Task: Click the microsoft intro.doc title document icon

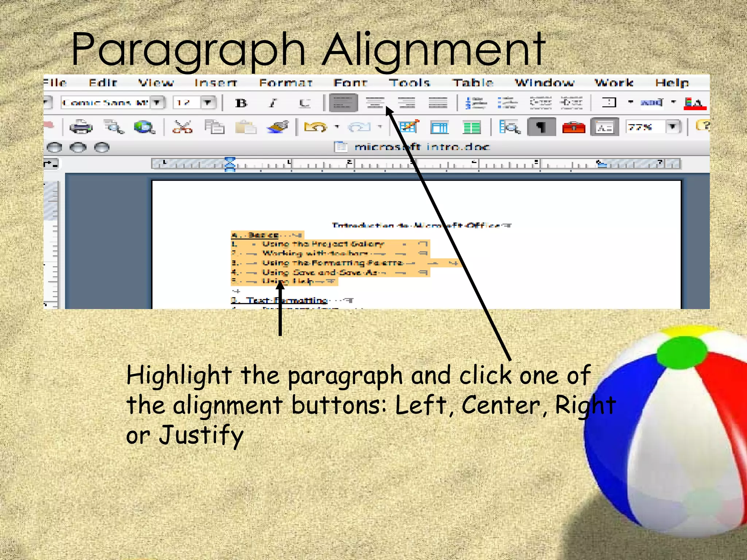Action: tap(341, 147)
